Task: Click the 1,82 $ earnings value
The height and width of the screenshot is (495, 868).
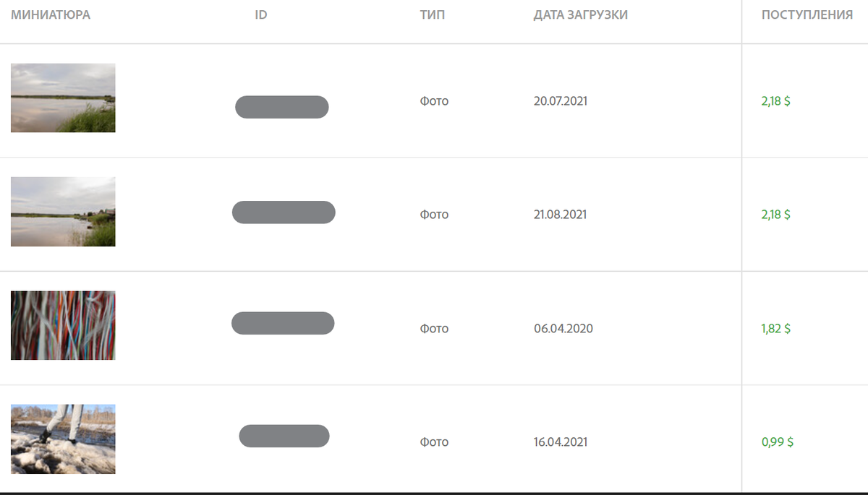Action: click(x=775, y=329)
